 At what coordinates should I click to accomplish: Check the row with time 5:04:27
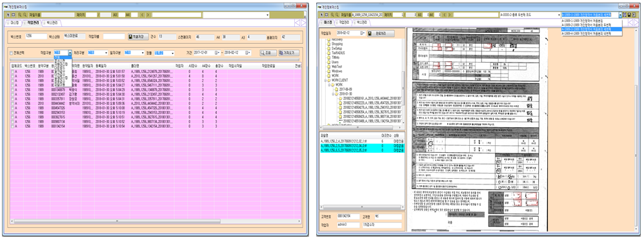point(12,85)
